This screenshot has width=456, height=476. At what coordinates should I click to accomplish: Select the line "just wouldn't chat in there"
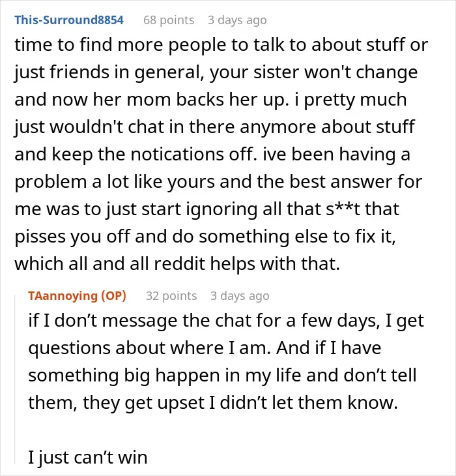pos(214,127)
